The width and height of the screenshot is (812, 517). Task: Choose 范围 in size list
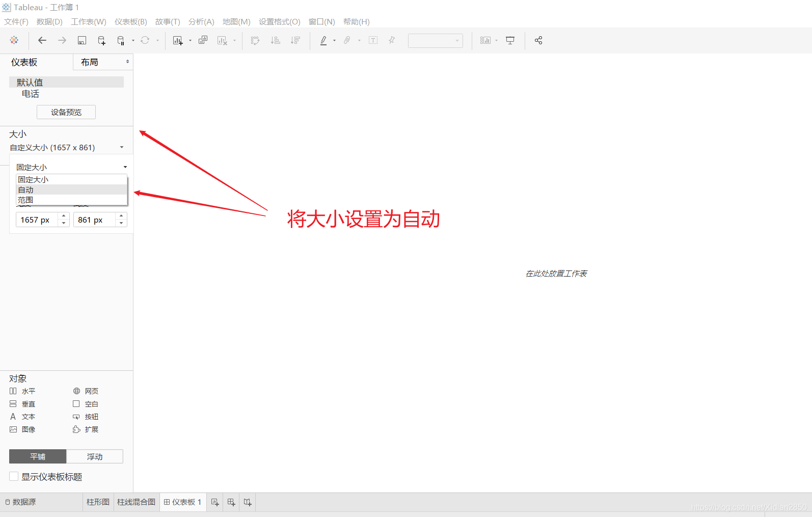pos(71,200)
